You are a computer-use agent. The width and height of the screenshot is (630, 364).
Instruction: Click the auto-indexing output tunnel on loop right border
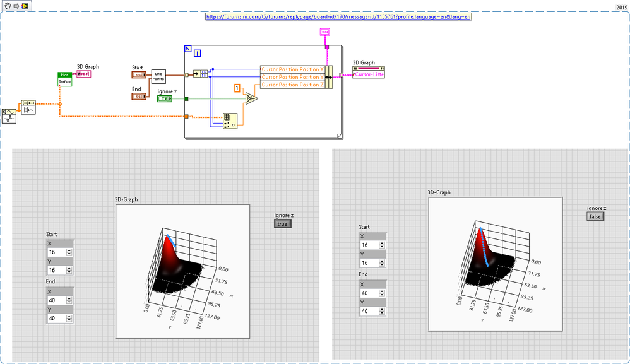[x=341, y=75]
